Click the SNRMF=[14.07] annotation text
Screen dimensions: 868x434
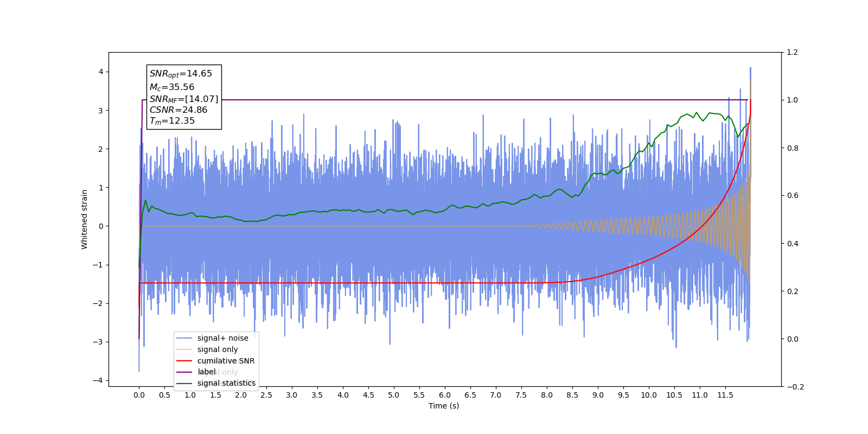pyautogui.click(x=184, y=99)
